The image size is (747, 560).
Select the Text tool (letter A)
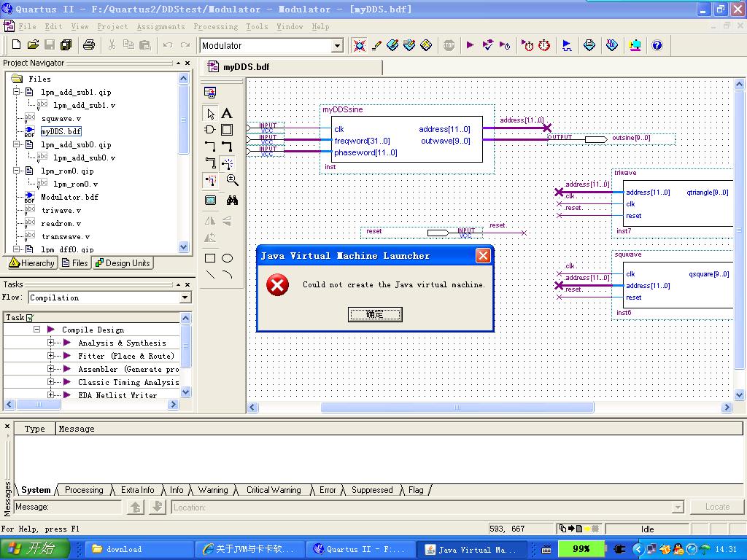click(227, 114)
